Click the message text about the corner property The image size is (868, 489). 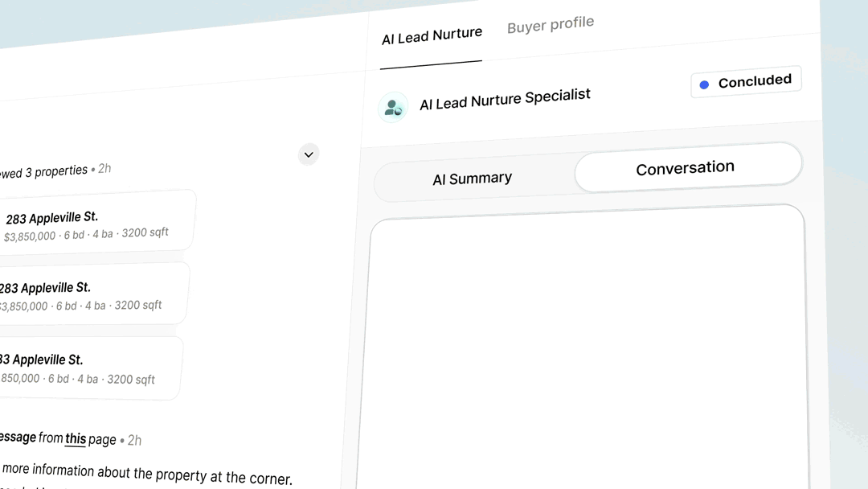point(146,473)
